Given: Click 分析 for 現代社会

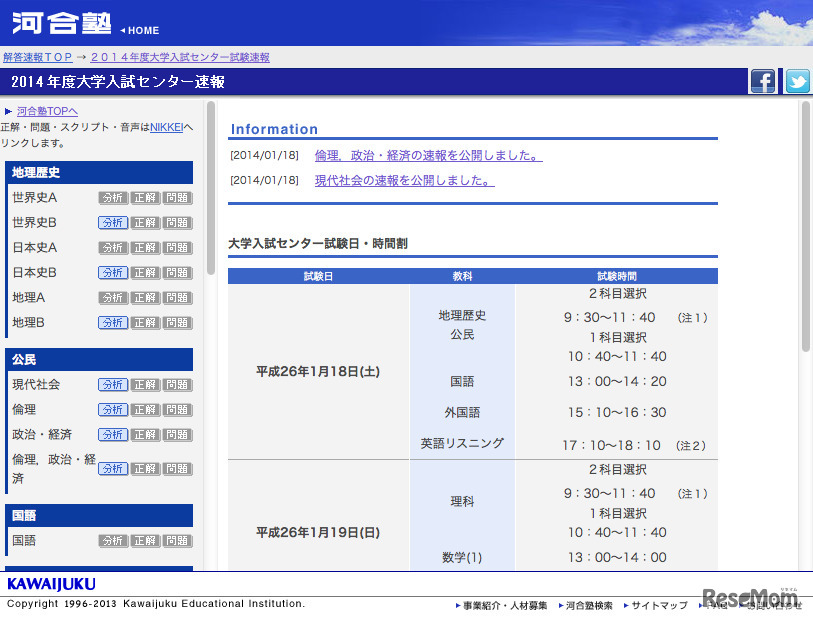Looking at the screenshot, I should (x=112, y=384).
